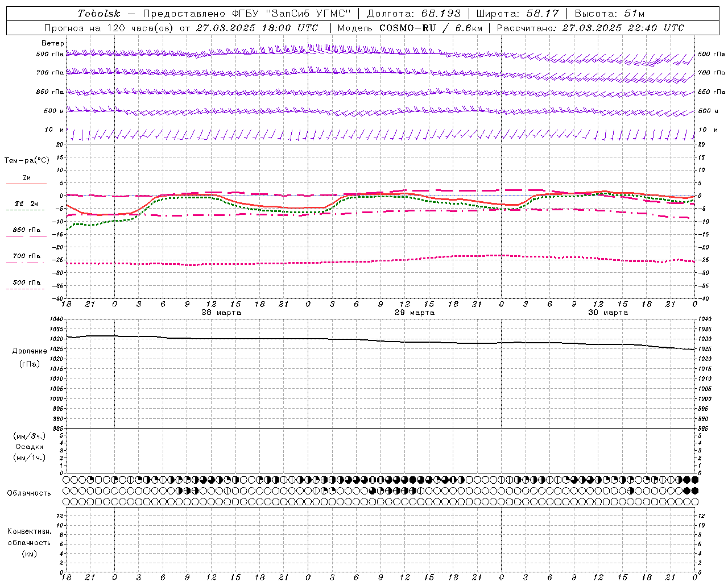This screenshot has height=582, width=728.
Task: Click the 700 гПа entry in the temperature legend
Action: click(x=27, y=256)
